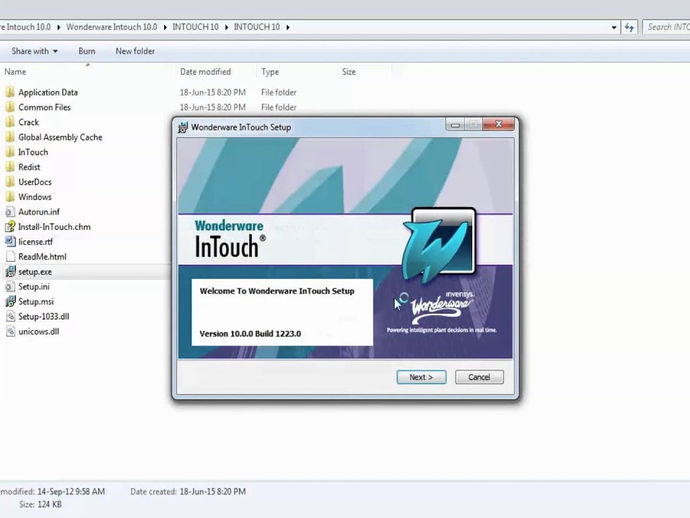Click New folder in the toolbar

coord(135,51)
